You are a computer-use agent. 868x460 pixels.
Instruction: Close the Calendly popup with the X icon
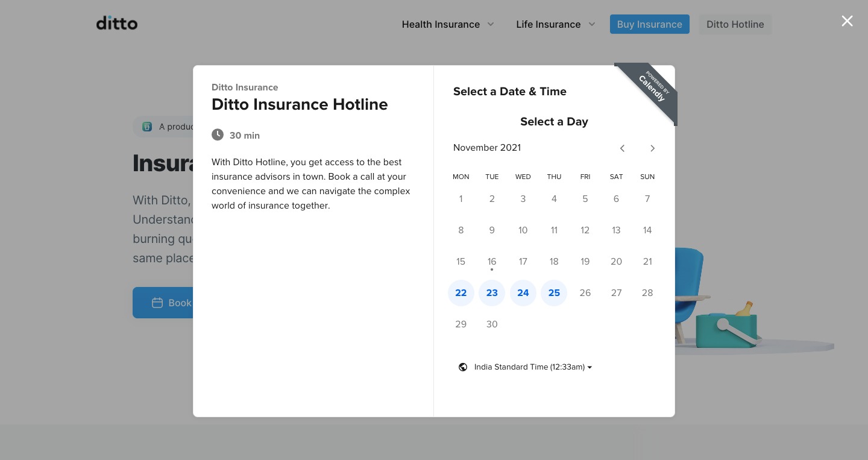pyautogui.click(x=847, y=21)
